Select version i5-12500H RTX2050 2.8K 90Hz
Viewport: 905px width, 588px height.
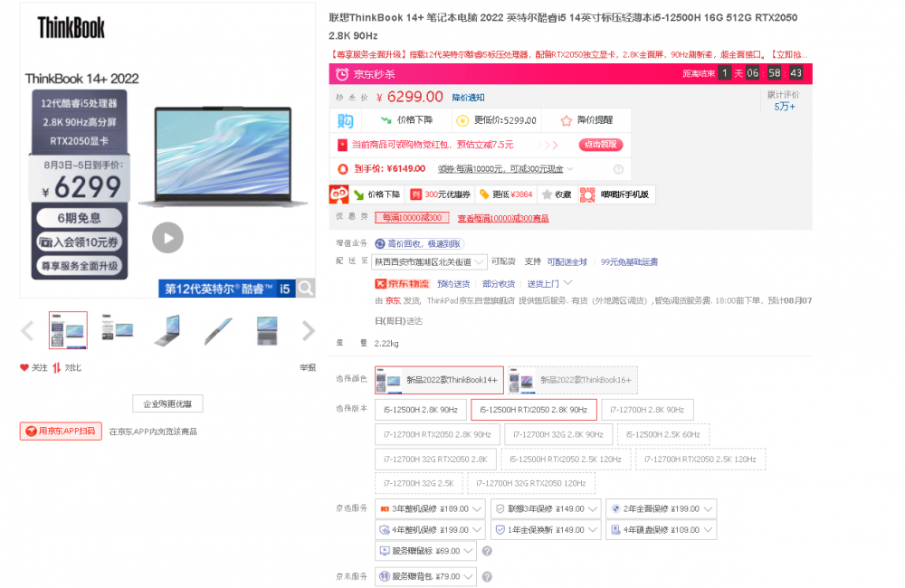point(533,410)
